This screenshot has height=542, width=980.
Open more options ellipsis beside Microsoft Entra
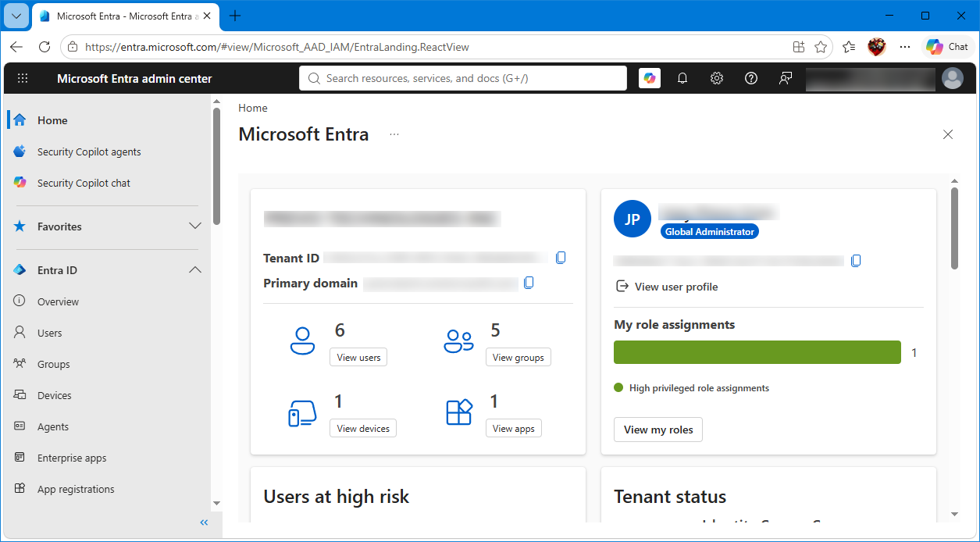[x=394, y=134]
